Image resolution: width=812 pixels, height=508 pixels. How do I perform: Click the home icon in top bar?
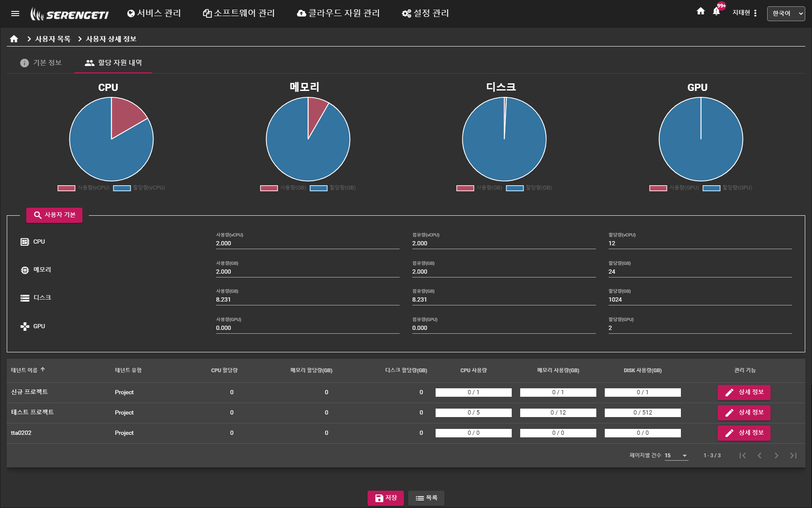(x=700, y=11)
